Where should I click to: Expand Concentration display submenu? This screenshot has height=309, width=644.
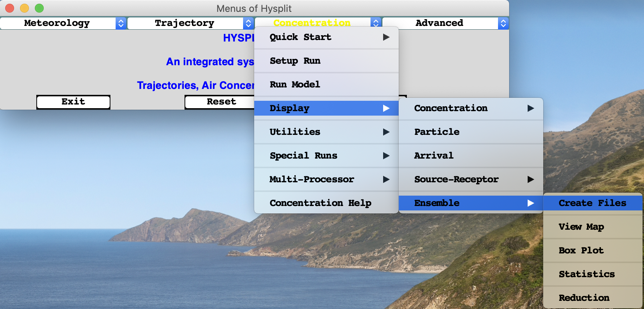471,108
